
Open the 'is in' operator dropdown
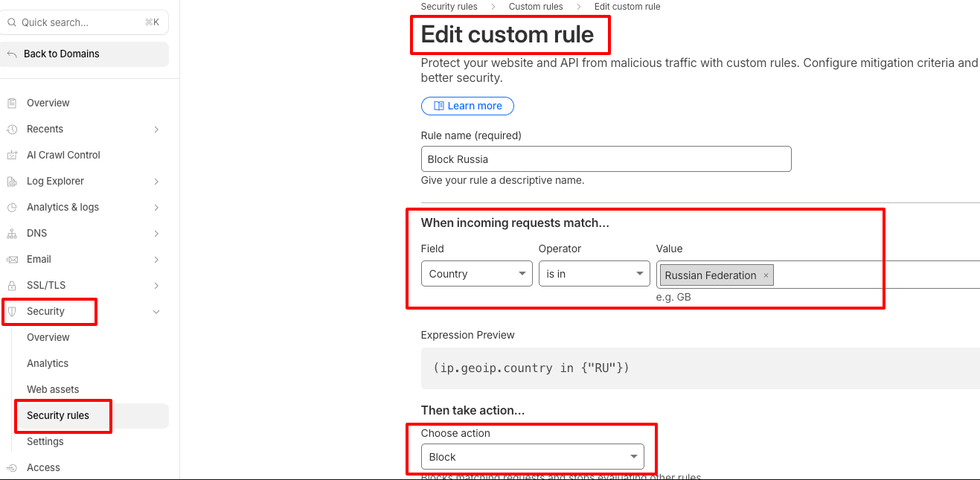(x=594, y=274)
